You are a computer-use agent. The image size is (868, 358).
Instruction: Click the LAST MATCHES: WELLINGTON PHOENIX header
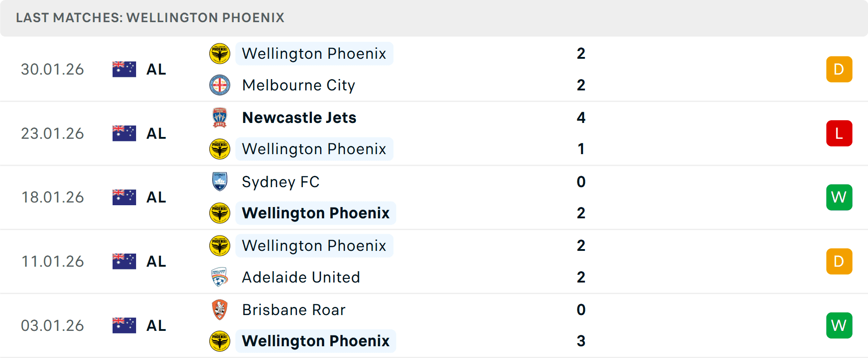150,18
